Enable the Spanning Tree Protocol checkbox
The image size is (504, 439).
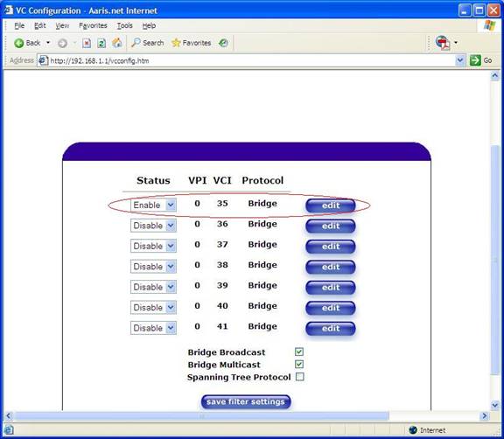pos(299,376)
